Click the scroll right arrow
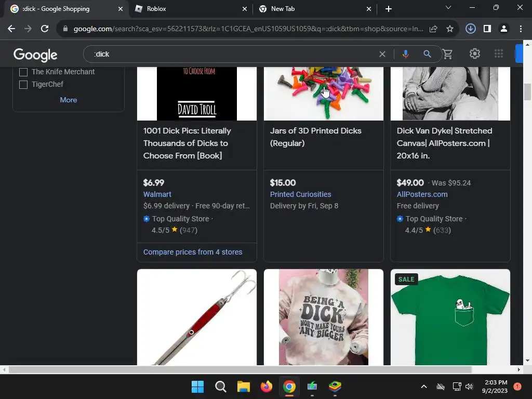 click(x=519, y=369)
